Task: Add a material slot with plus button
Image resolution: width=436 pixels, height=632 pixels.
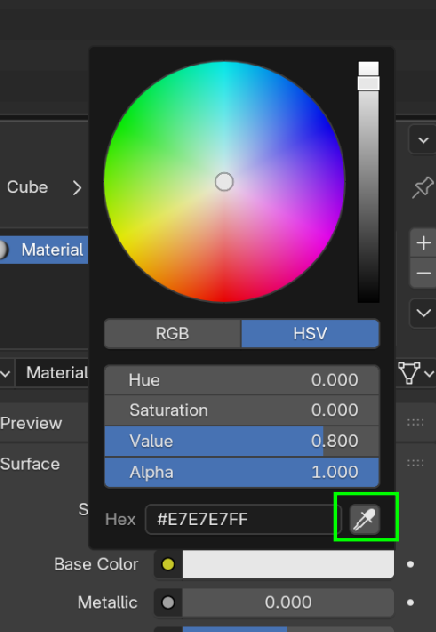Action: click(423, 243)
